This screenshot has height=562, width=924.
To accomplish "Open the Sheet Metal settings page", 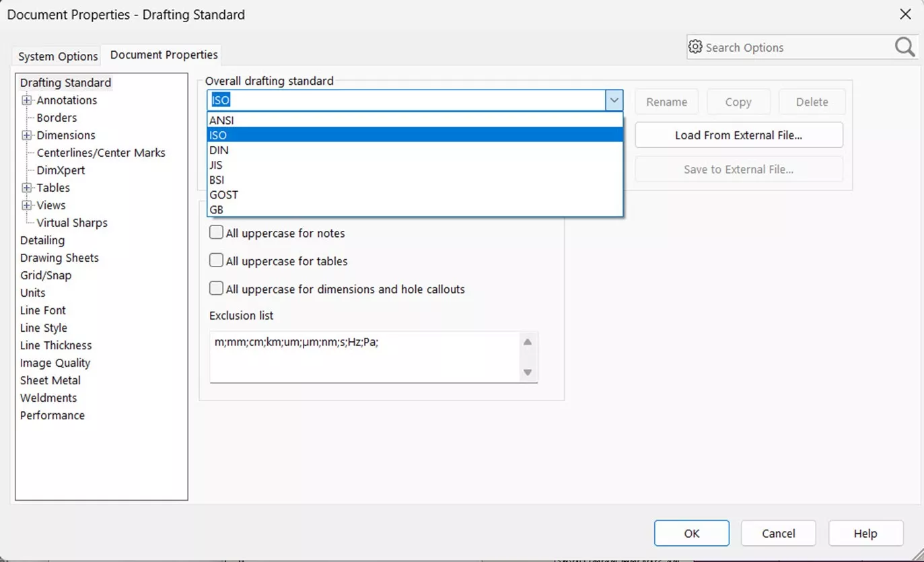I will coord(50,380).
